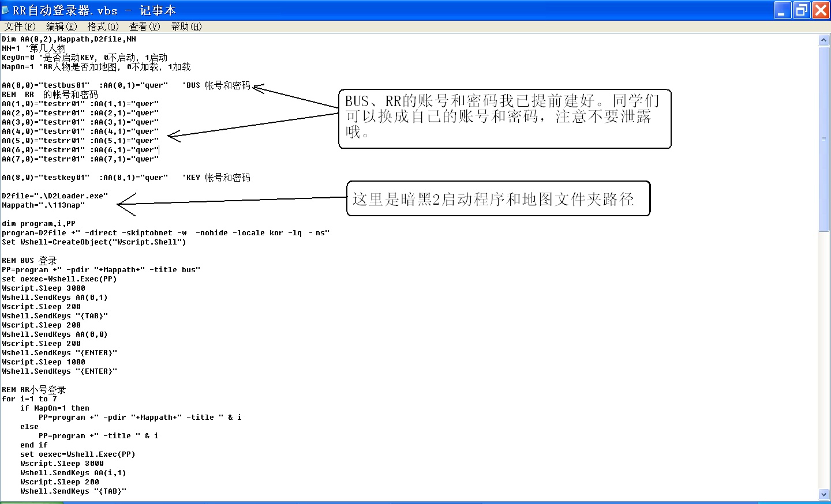This screenshot has height=504, width=831.
Task: Click the Mappath=".\113map" line
Action: click(43, 205)
